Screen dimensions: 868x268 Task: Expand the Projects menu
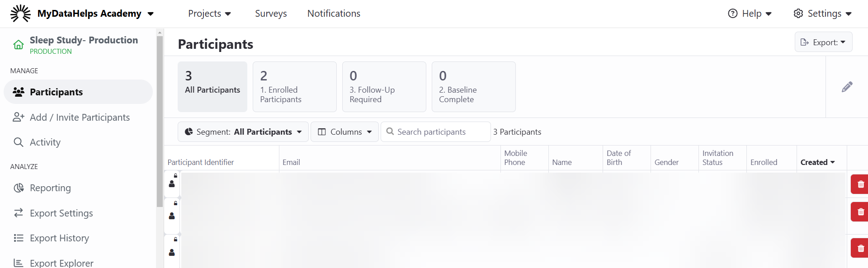click(x=209, y=14)
